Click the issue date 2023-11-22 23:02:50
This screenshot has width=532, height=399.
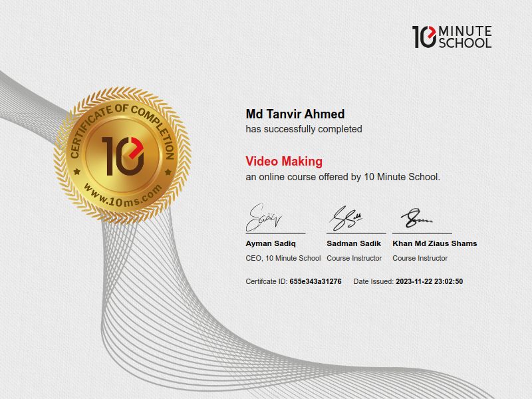[x=429, y=281]
